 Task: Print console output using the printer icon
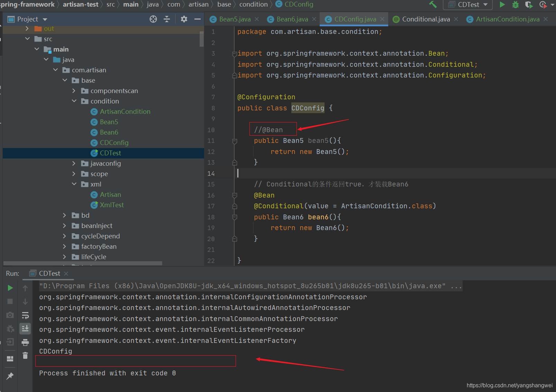pyautogui.click(x=25, y=343)
